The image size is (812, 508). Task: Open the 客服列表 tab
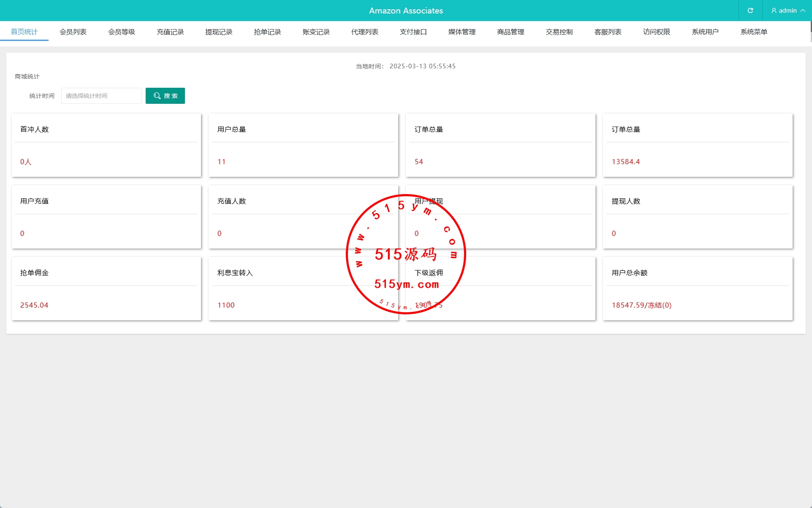coord(608,32)
